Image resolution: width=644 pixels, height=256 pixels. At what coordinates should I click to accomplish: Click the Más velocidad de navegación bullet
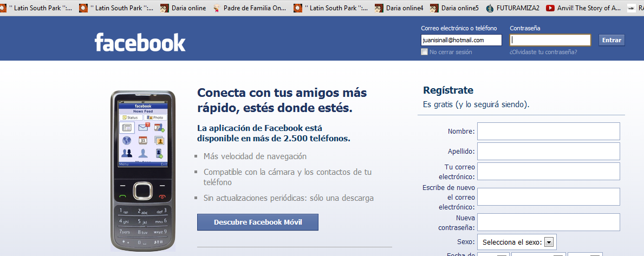pos(255,156)
